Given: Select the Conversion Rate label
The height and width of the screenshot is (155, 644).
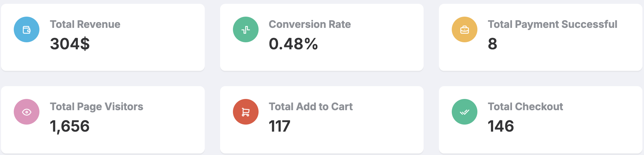Looking at the screenshot, I should coord(310,24).
